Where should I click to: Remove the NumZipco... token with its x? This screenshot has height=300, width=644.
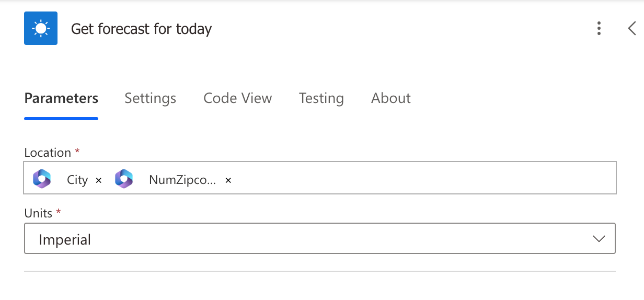coord(228,180)
